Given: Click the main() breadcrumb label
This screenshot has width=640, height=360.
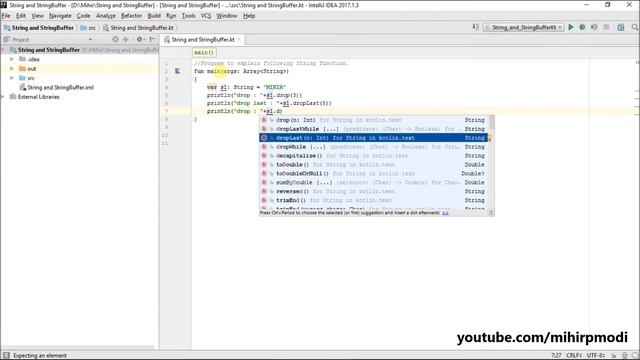Looking at the screenshot, I should (204, 53).
